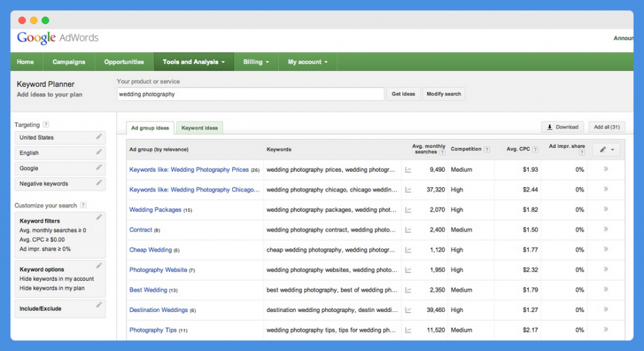The width and height of the screenshot is (644, 351).
Task: Add Wedding Photography Chicago group to plan
Action: coord(606,189)
